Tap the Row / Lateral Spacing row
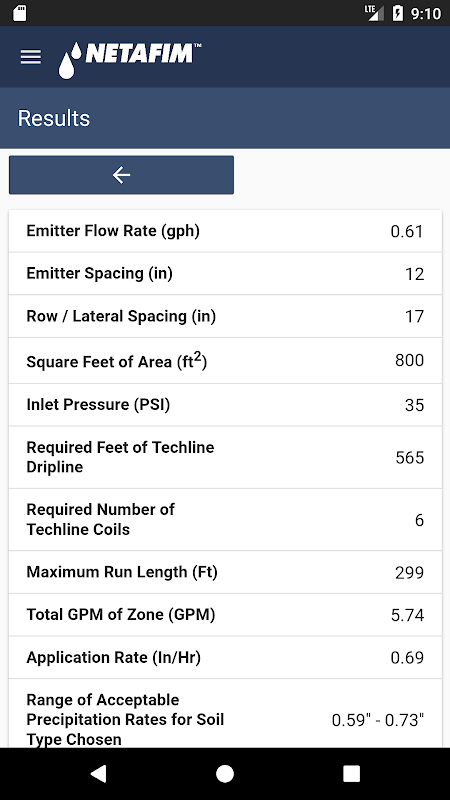This screenshot has height=800, width=450. (225, 316)
